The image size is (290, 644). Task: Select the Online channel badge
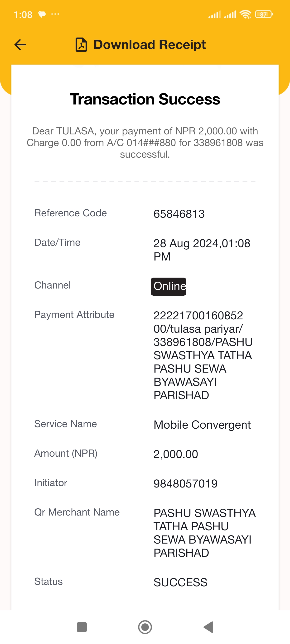pyautogui.click(x=168, y=287)
